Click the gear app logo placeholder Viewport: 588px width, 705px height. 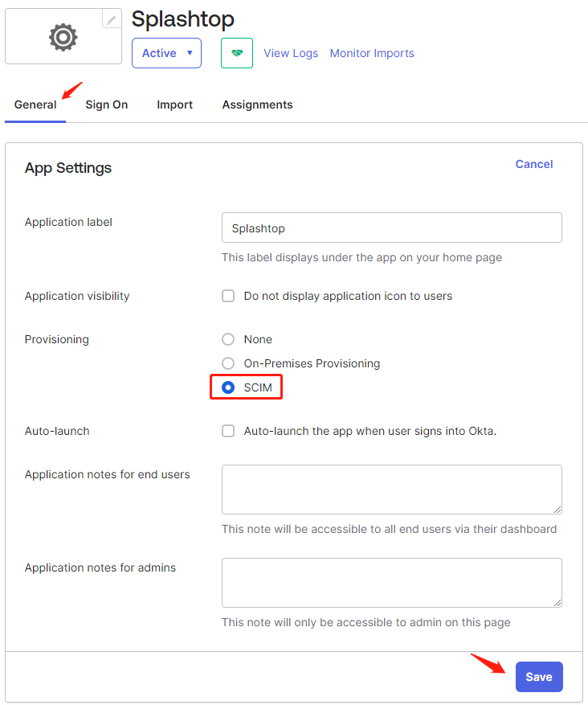63,37
